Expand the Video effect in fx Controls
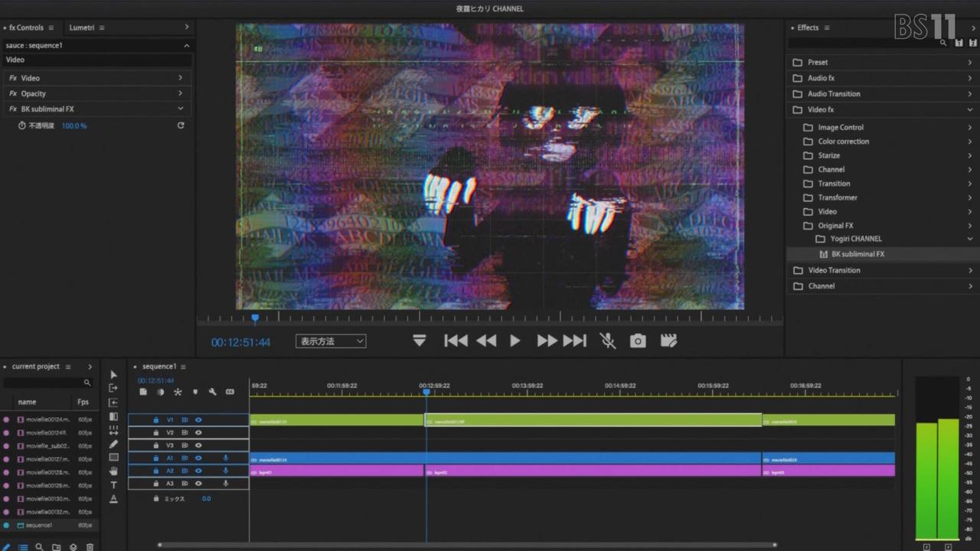This screenshot has height=551, width=980. 181,78
